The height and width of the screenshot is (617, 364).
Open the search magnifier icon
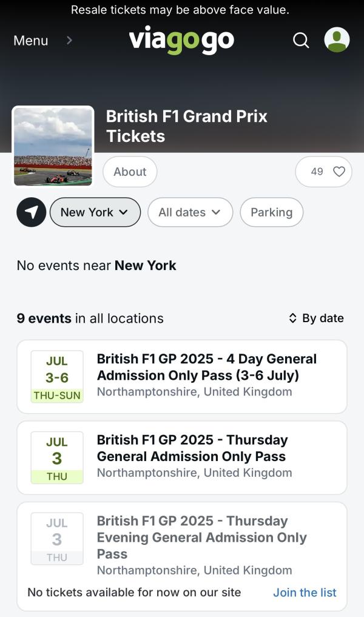click(x=301, y=40)
